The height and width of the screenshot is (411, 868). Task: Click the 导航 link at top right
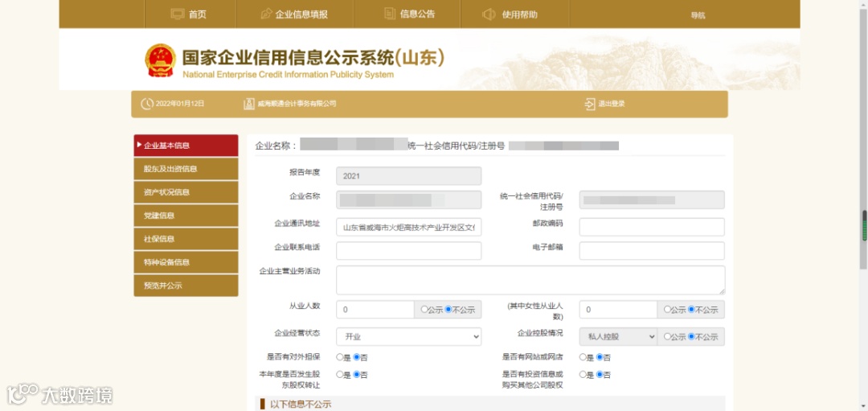click(x=698, y=15)
